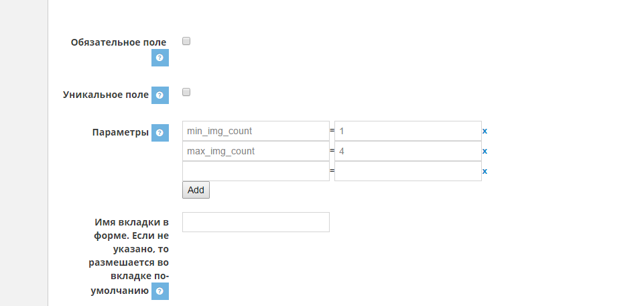
Task: Enable the Обязательное поле checkbox
Action: 186,41
